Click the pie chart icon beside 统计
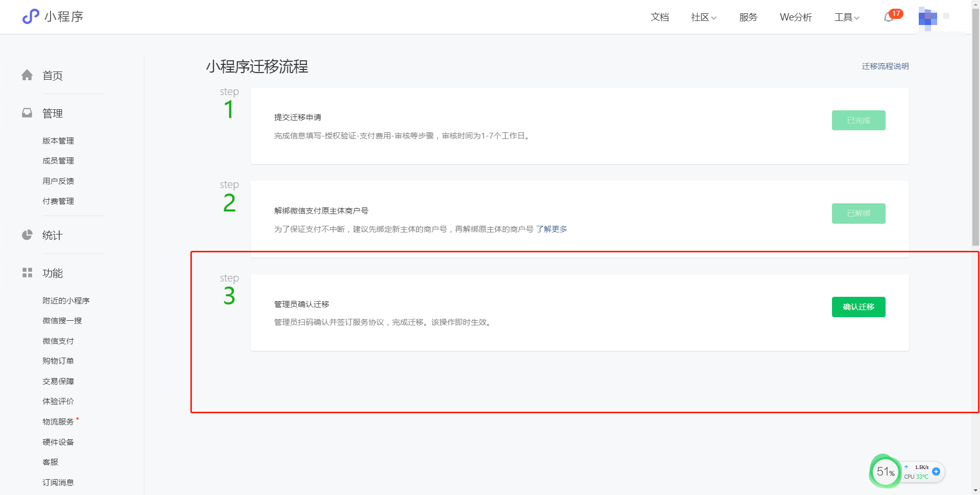This screenshot has height=495, width=980. coord(27,235)
